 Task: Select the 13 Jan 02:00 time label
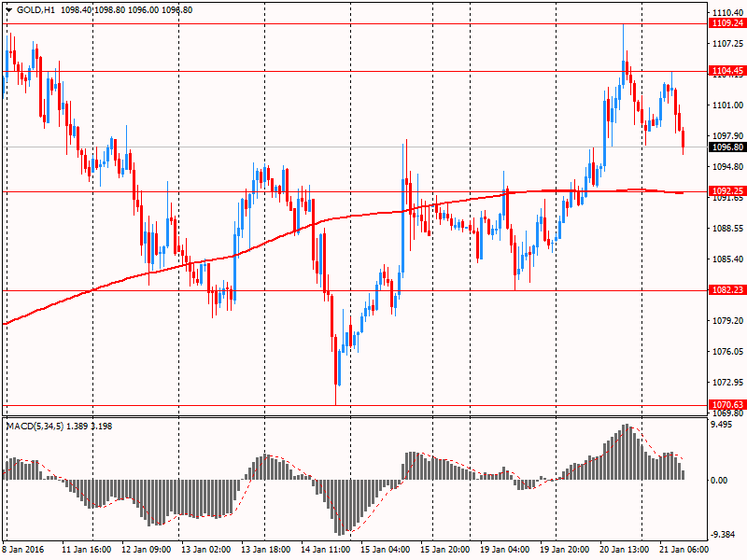[205, 549]
